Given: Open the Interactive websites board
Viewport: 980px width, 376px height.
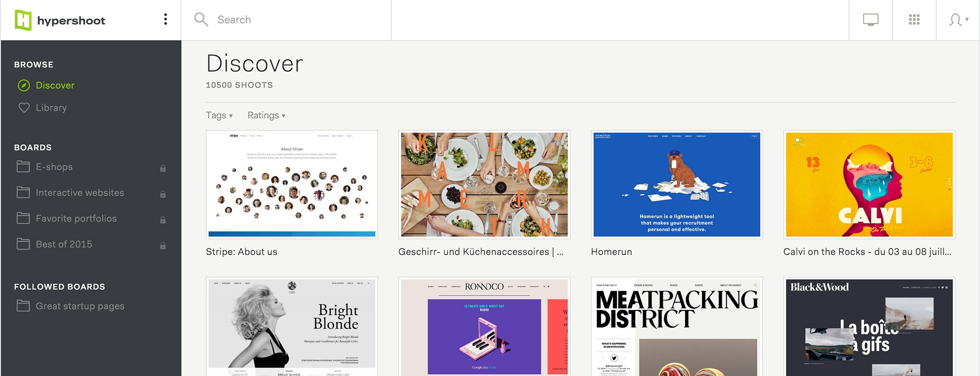Looking at the screenshot, I should coord(80,193).
